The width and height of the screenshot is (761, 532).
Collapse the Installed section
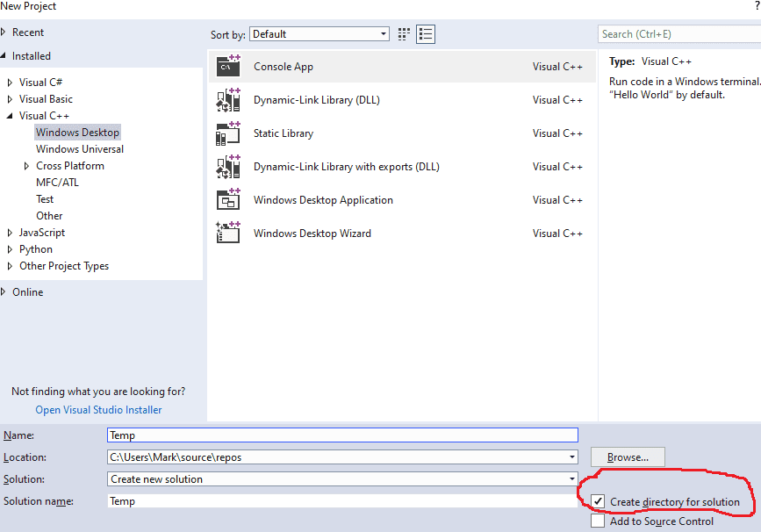4,56
